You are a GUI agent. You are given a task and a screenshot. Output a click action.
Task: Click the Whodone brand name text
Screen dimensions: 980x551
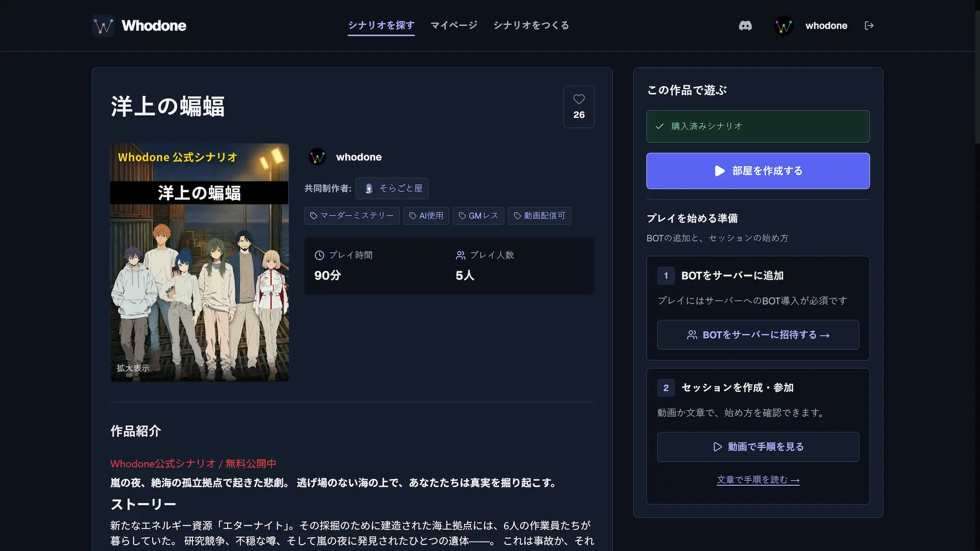tap(154, 26)
